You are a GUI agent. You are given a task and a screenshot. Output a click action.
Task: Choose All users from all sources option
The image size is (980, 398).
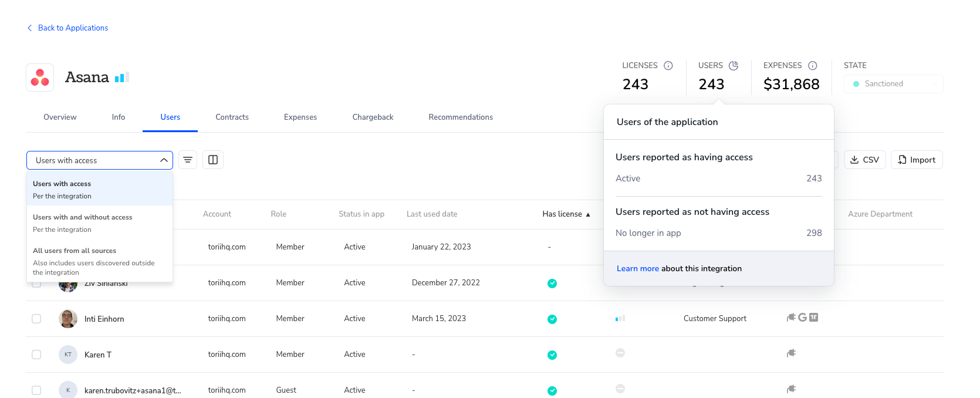100,261
